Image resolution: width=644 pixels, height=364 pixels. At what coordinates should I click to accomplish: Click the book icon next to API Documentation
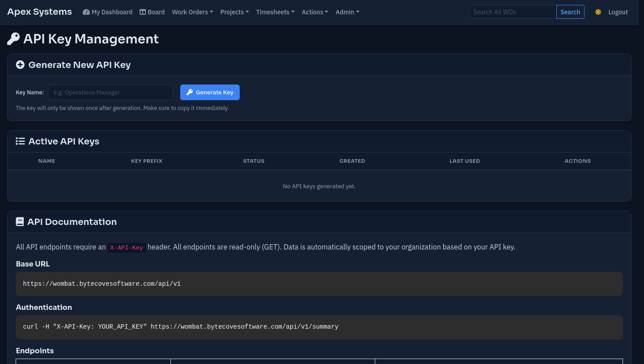pos(20,221)
